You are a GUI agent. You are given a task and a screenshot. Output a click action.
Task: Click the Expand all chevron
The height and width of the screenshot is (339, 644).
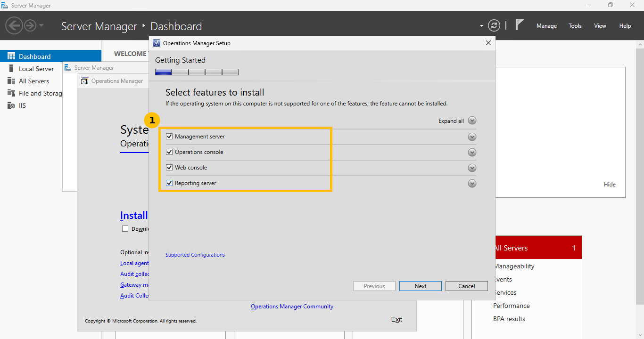(x=472, y=121)
